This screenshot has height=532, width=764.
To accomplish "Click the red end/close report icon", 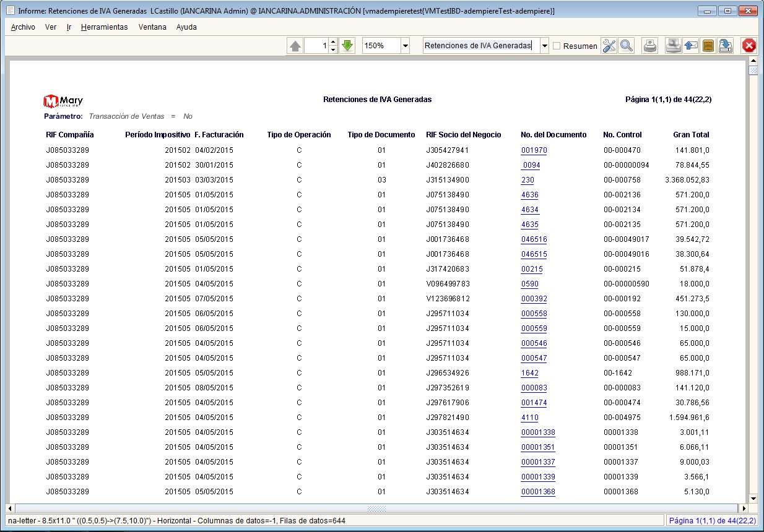I will point(749,46).
